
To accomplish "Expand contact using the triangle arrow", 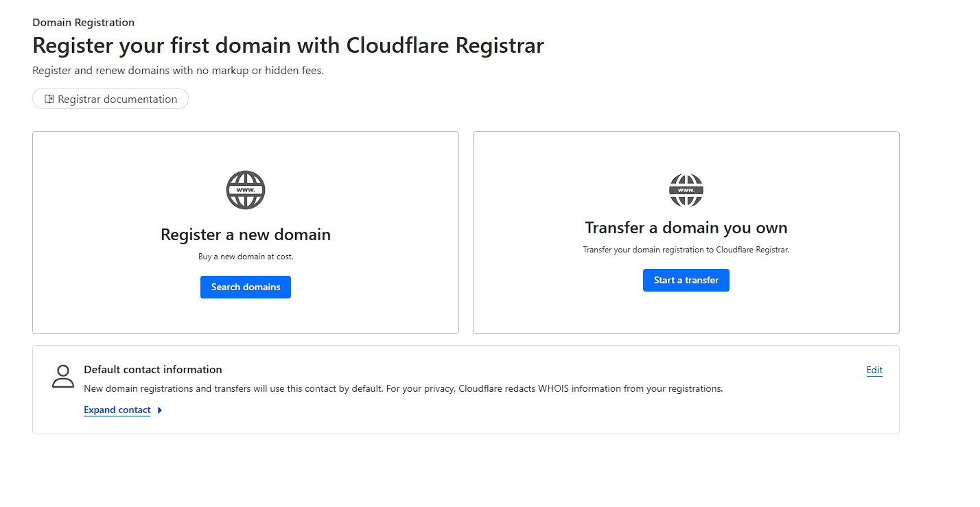I will coord(160,410).
